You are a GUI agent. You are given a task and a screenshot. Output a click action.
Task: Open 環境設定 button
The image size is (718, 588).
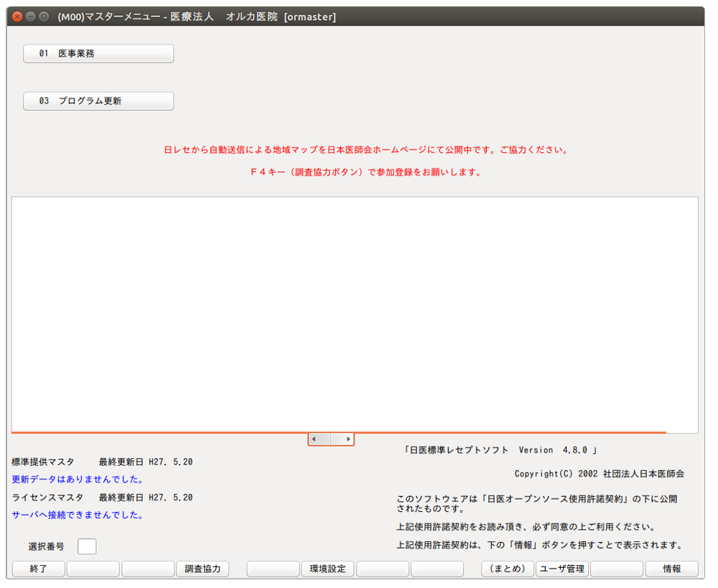pyautogui.click(x=327, y=569)
